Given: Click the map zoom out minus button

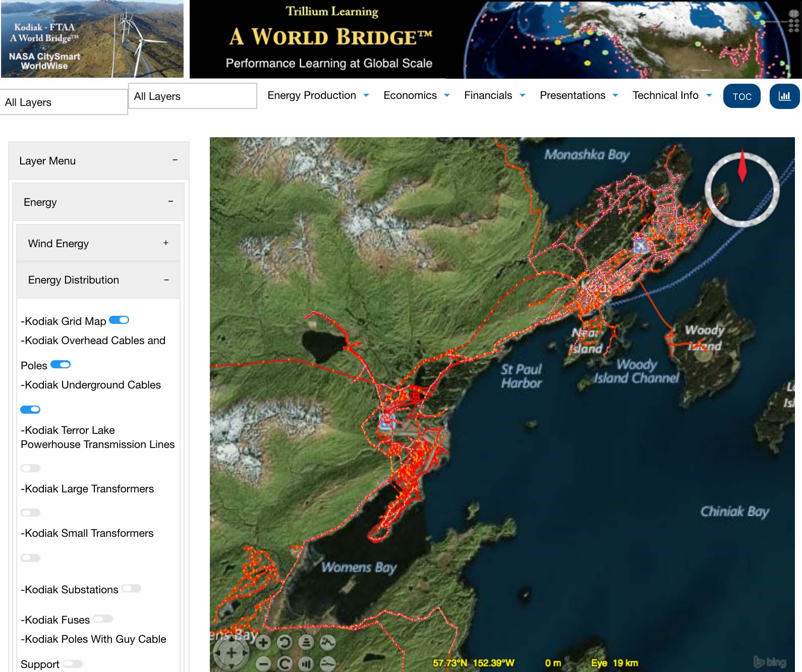Looking at the screenshot, I should click(263, 664).
